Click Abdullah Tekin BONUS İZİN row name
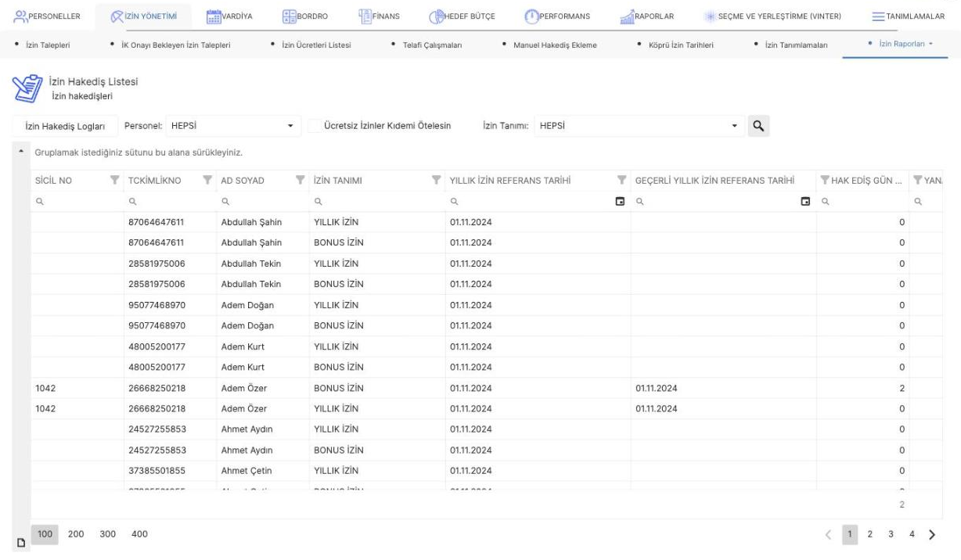This screenshot has height=560, width=961. tap(250, 284)
